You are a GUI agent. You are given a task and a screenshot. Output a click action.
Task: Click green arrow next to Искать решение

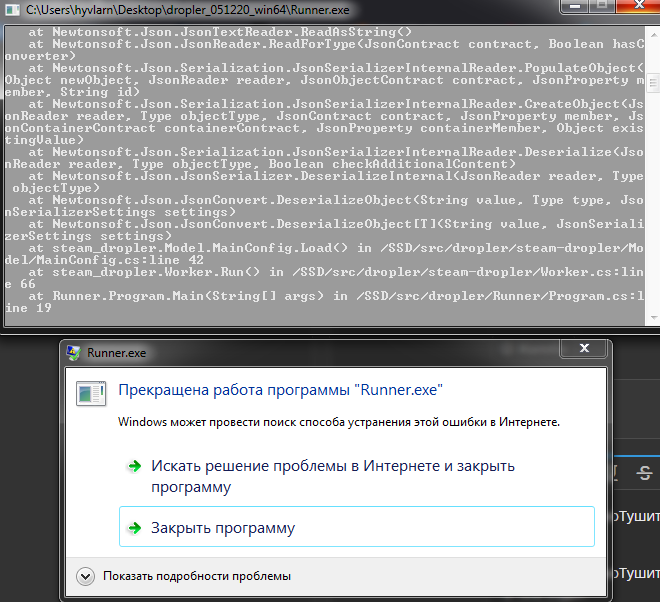pyautogui.click(x=135, y=466)
